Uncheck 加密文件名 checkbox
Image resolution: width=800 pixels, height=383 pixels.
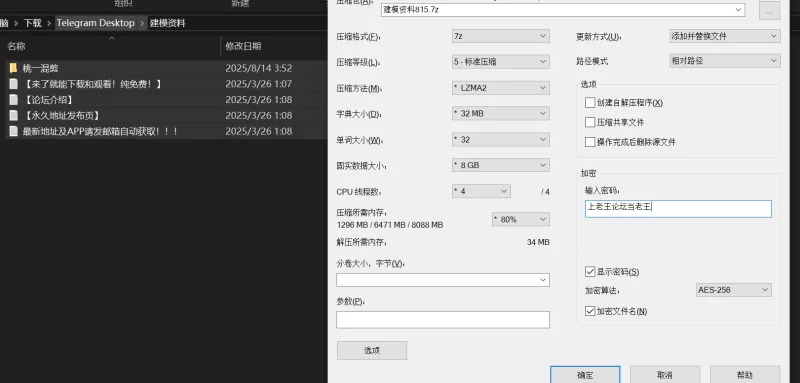pyautogui.click(x=590, y=311)
